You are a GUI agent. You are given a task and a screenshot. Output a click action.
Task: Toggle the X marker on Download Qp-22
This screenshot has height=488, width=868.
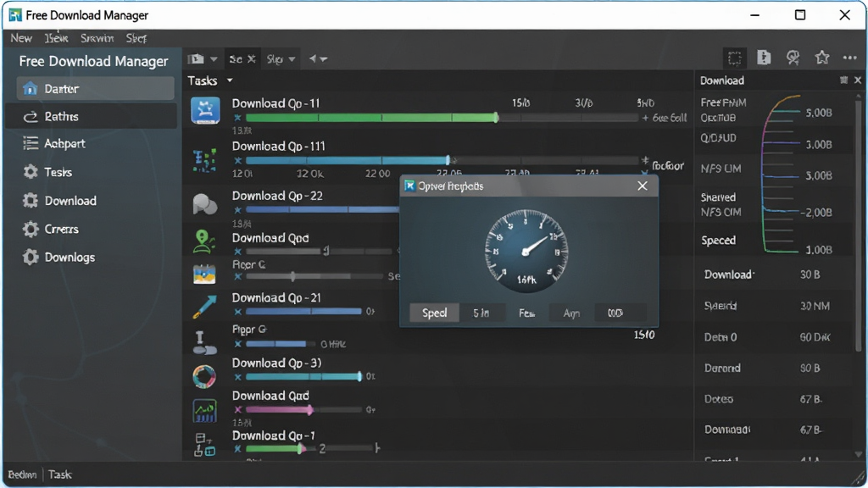pyautogui.click(x=237, y=210)
